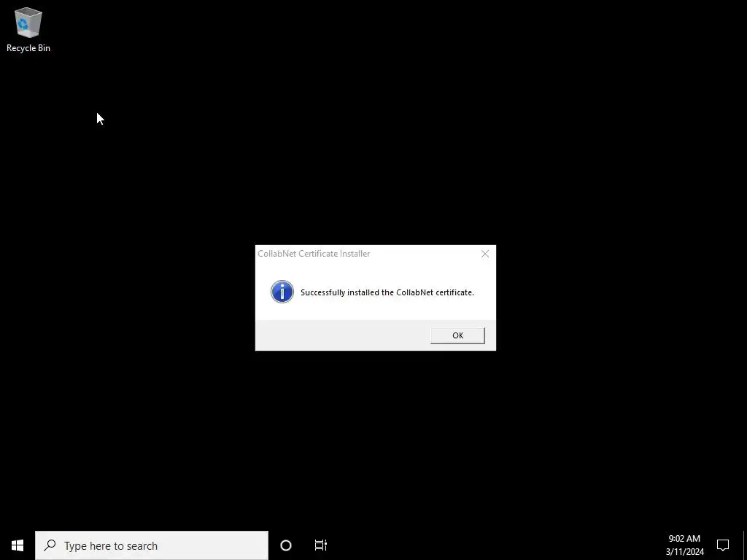Open the Windows Start menu
Image resolution: width=747 pixels, height=560 pixels.
click(18, 545)
